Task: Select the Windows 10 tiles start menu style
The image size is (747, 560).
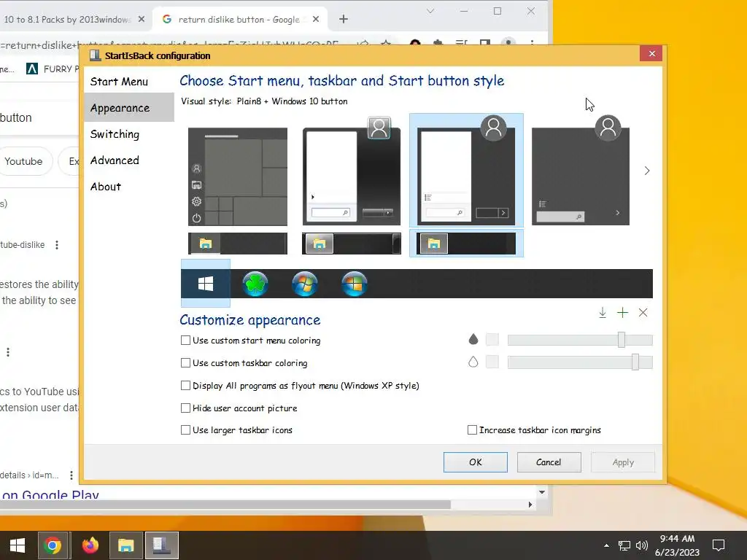Action: 238,176
